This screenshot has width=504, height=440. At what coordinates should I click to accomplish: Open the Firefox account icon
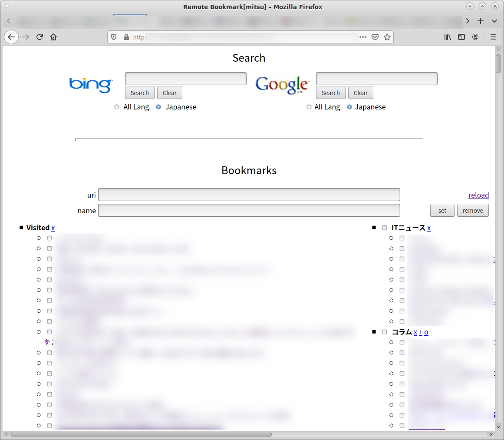pos(475,37)
